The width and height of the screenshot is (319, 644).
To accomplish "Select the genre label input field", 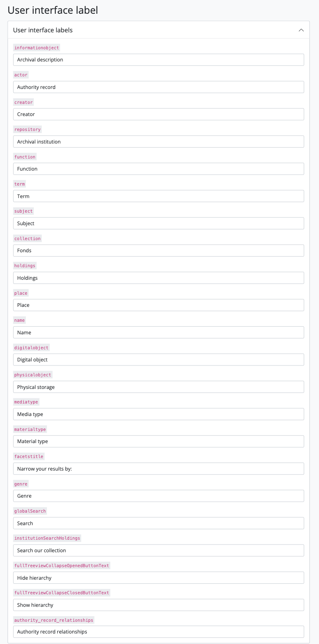I will (x=158, y=496).
